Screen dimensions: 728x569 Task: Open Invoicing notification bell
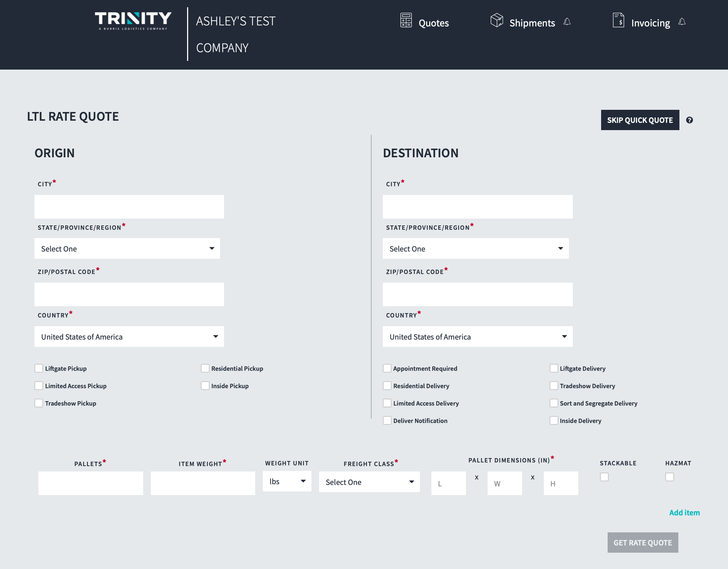pos(682,22)
